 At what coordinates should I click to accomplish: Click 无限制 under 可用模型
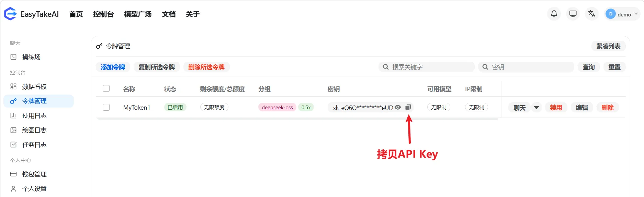[x=439, y=107]
